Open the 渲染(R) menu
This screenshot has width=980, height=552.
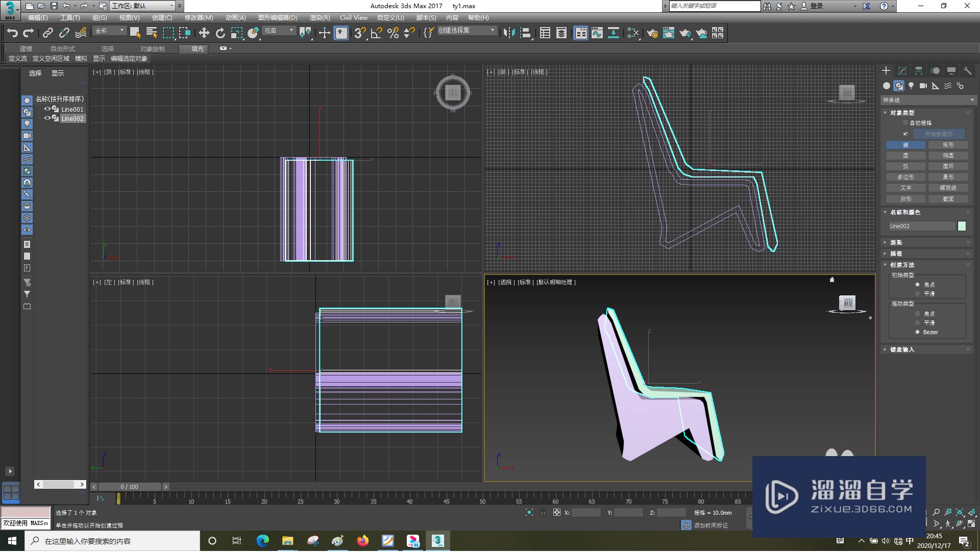click(x=320, y=18)
